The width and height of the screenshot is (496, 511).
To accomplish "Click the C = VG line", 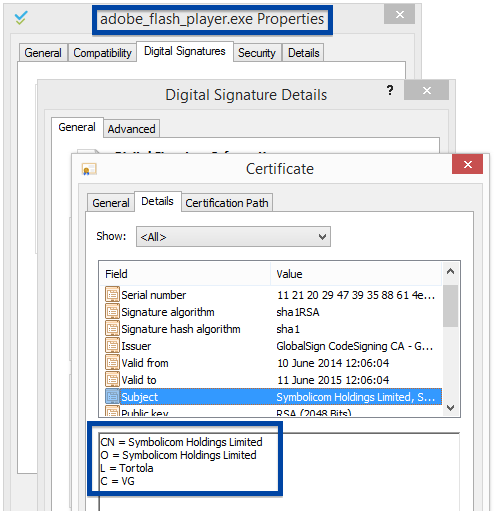I will [x=117, y=481].
